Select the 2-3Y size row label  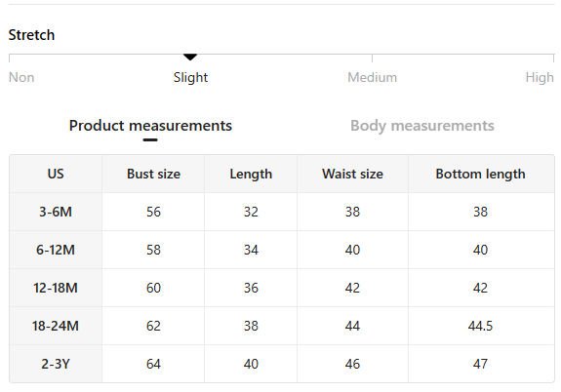coord(56,364)
